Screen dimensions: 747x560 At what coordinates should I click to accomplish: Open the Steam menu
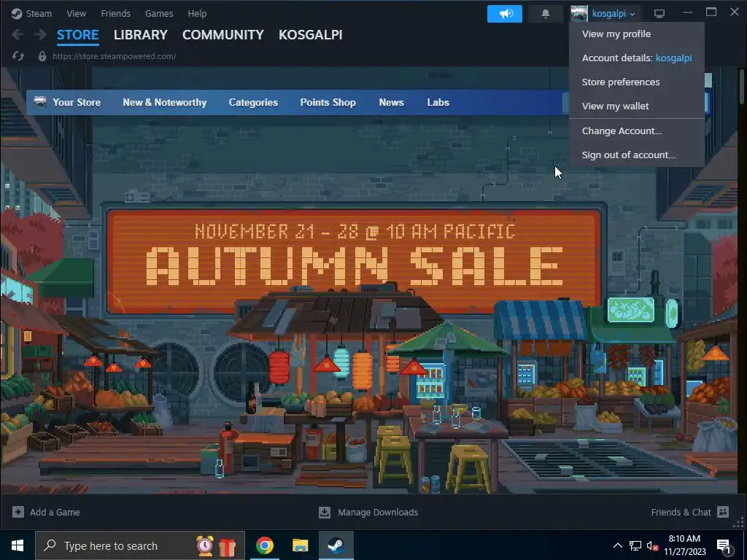point(39,13)
